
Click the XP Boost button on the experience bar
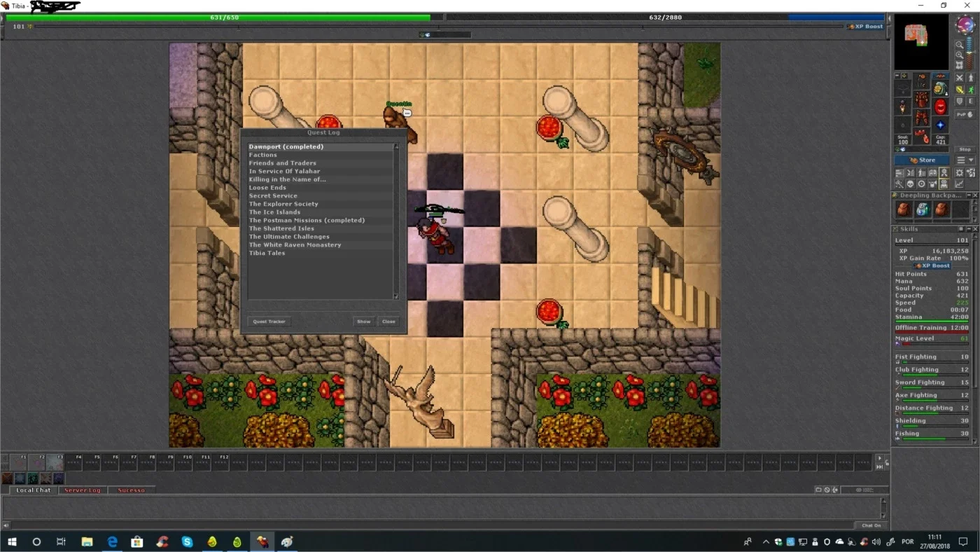(866, 27)
